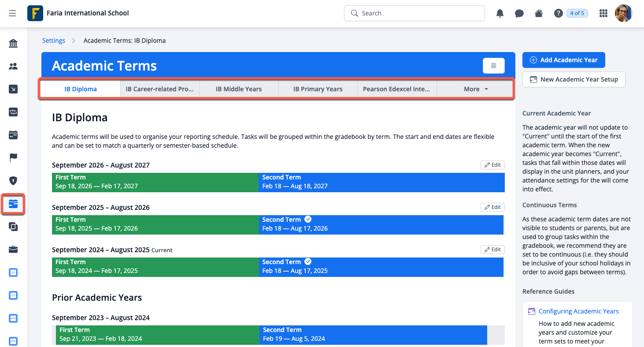This screenshot has height=347, width=644.
Task: Click the Current Academic Year heading
Action: (557, 113)
